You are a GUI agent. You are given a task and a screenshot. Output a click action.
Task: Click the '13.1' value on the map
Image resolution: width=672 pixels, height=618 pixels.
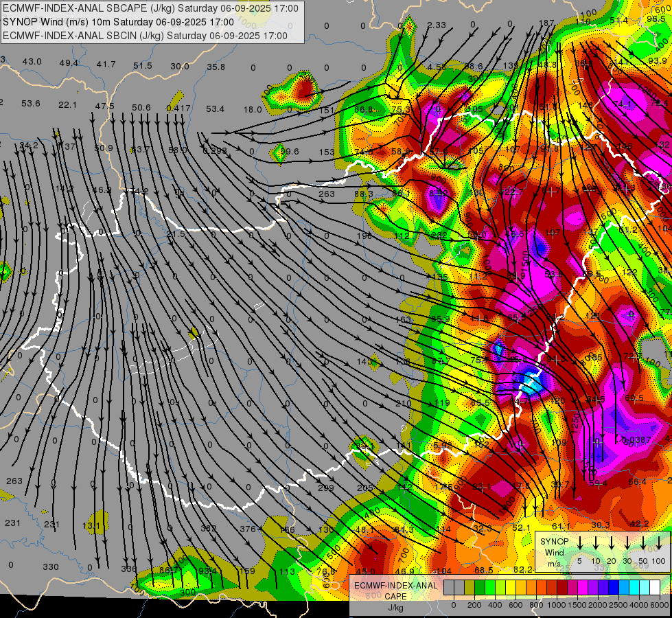click(x=91, y=525)
